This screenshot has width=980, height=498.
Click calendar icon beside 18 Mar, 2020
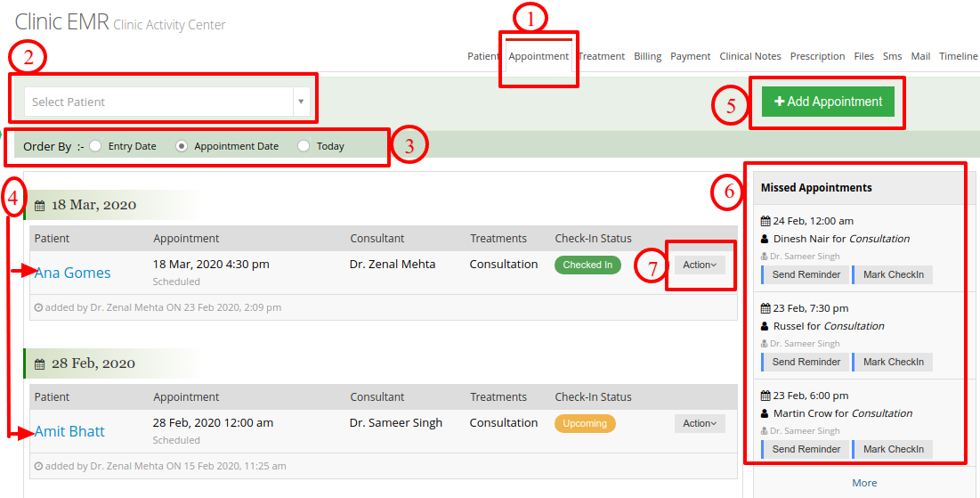pos(39,205)
